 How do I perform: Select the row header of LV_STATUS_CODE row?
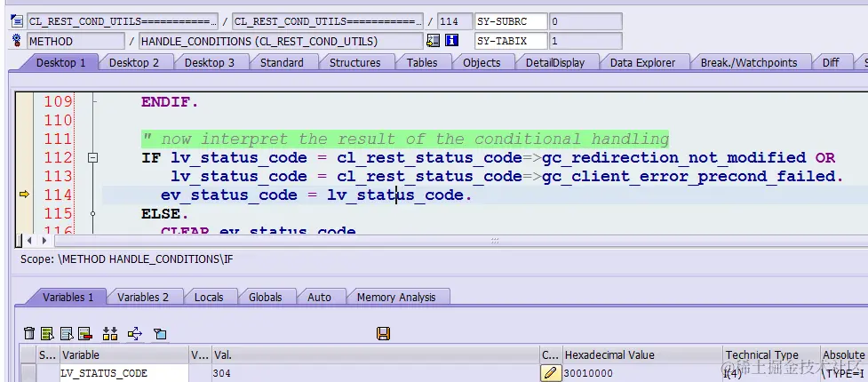point(28,373)
